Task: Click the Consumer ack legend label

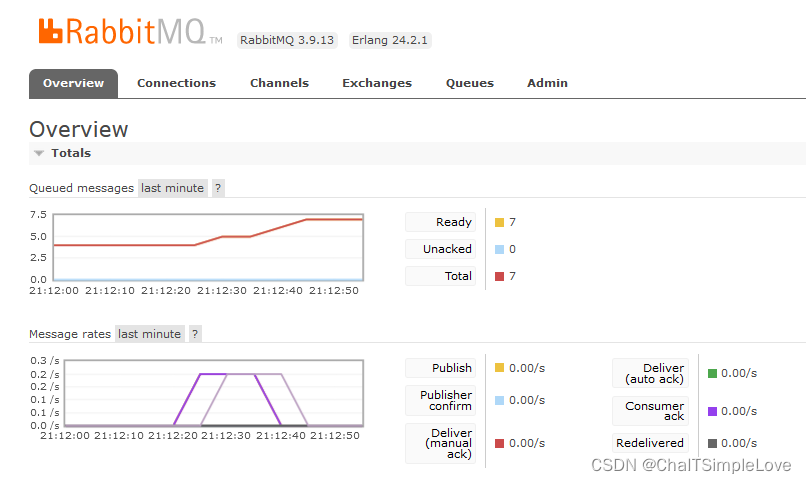Action: point(650,411)
